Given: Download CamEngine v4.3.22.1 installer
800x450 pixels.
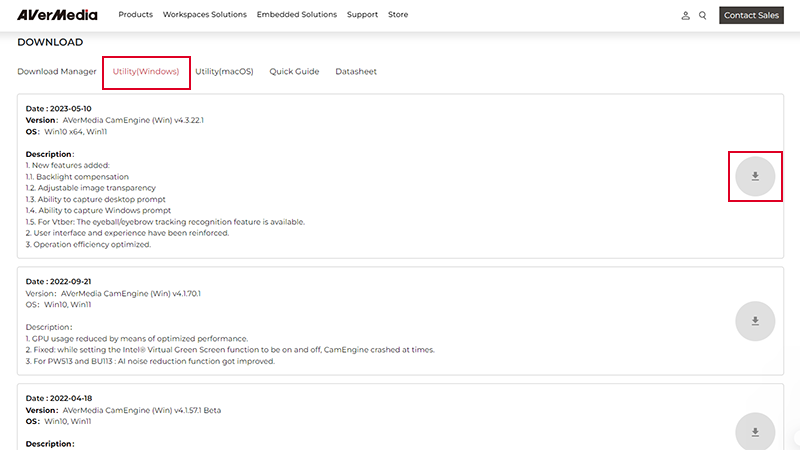Looking at the screenshot, I should (x=755, y=177).
